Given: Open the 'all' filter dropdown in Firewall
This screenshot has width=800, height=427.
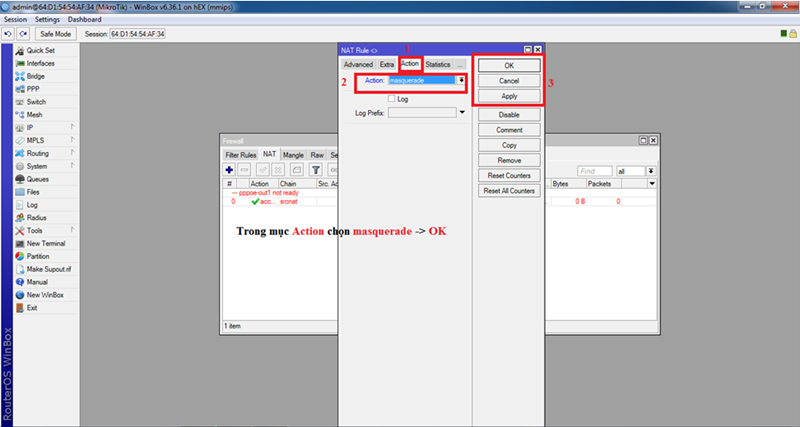Looking at the screenshot, I should pyautogui.click(x=651, y=171).
